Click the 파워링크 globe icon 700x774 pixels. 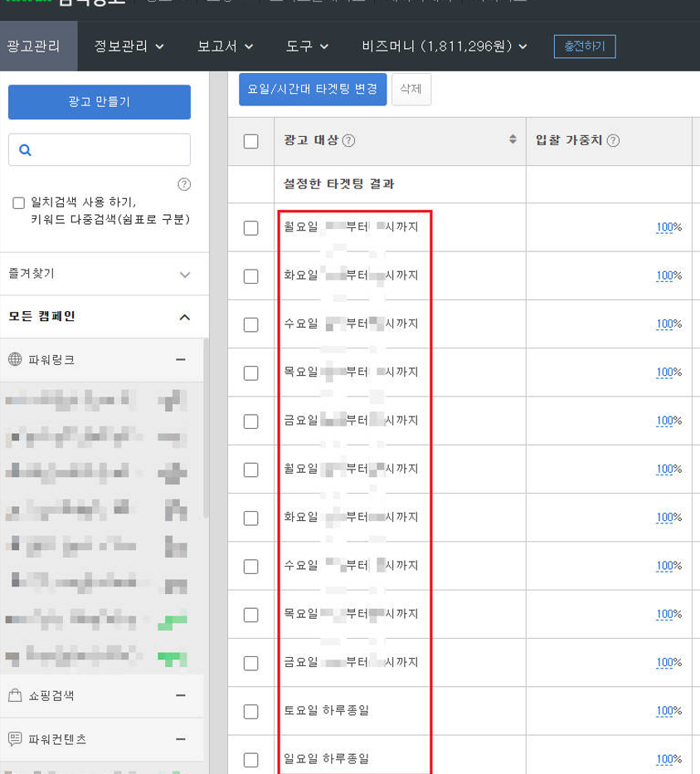pos(15,359)
